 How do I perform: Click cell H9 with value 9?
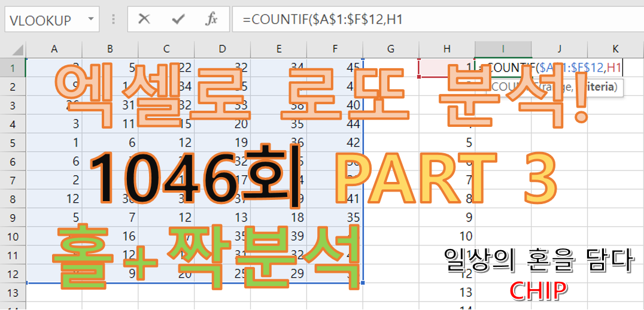(447, 217)
